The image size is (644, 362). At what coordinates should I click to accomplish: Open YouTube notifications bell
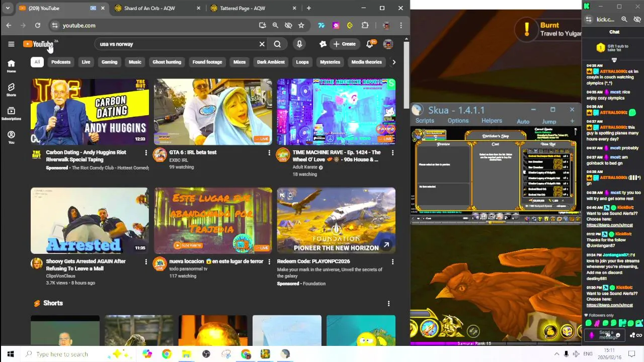click(370, 44)
